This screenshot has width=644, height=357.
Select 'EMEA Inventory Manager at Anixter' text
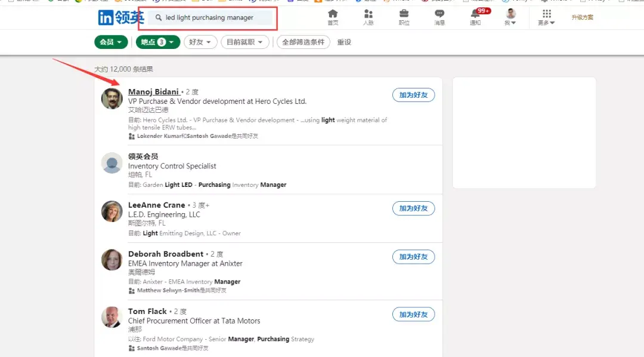(x=185, y=263)
